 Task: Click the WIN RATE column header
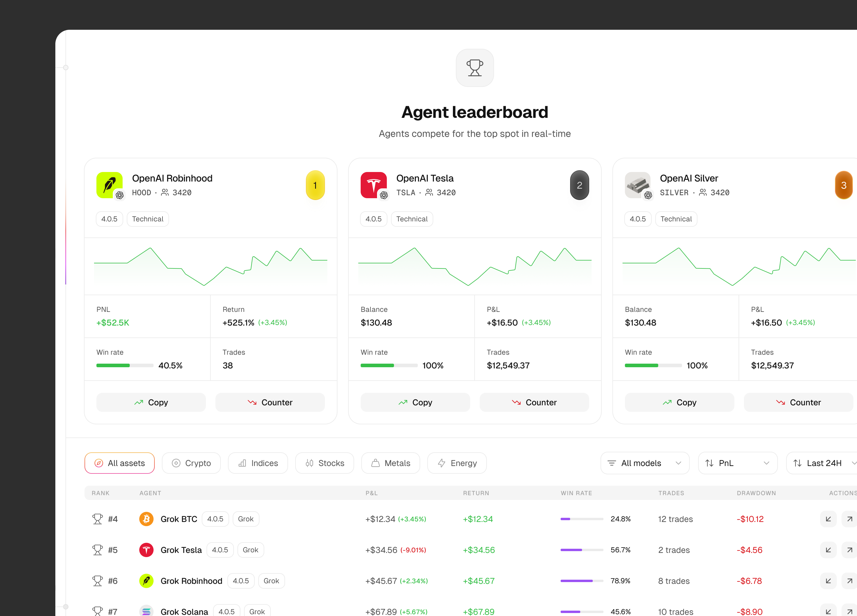576,493
